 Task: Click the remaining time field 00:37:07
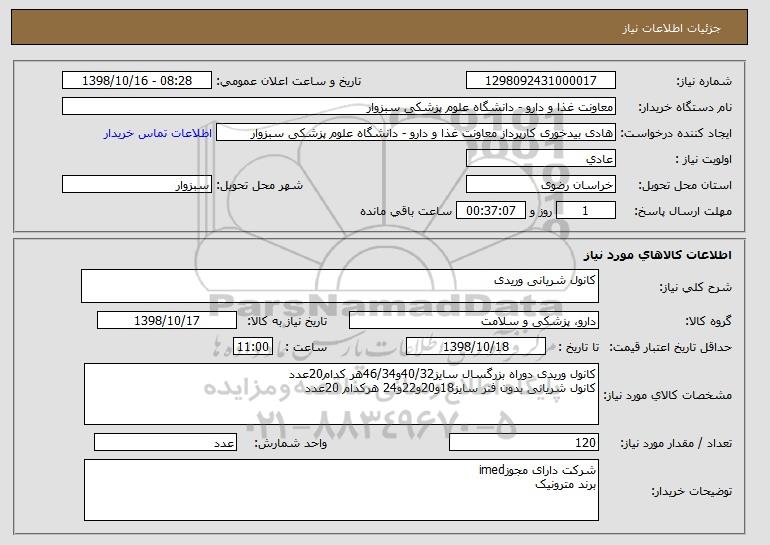click(x=491, y=211)
